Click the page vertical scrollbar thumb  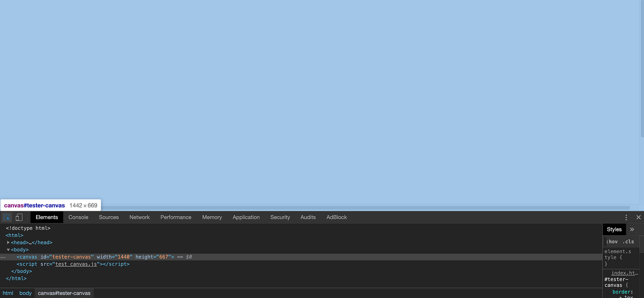click(x=642, y=68)
